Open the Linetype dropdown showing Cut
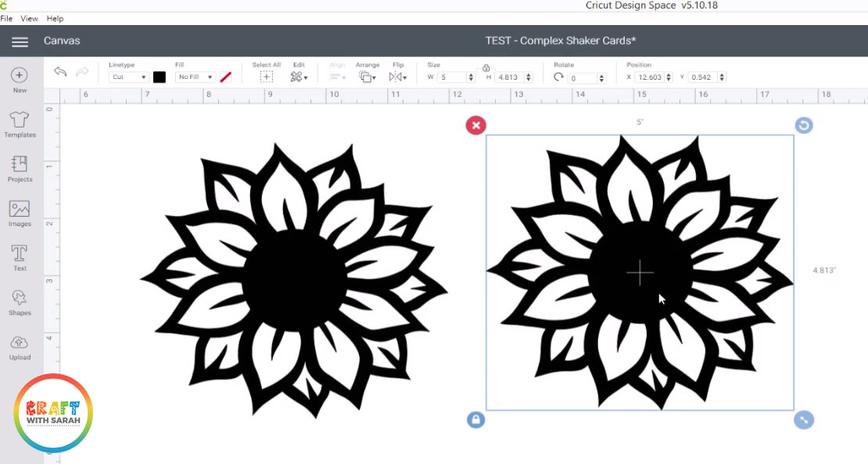The width and height of the screenshot is (868, 464). [127, 77]
